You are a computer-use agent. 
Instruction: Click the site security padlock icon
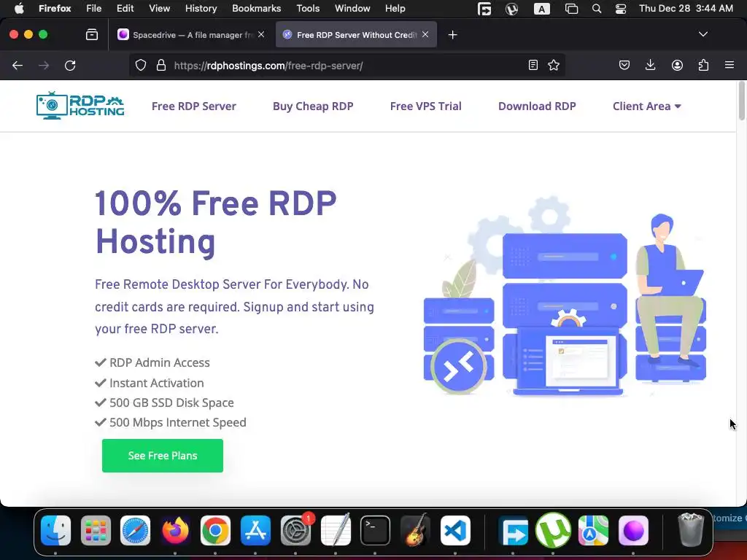[161, 65]
